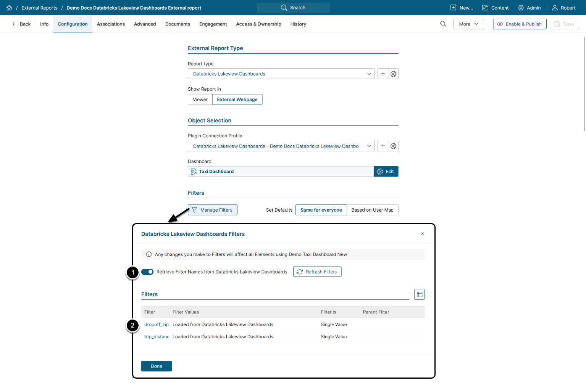
Task: Open the Documents tab
Action: [178, 24]
